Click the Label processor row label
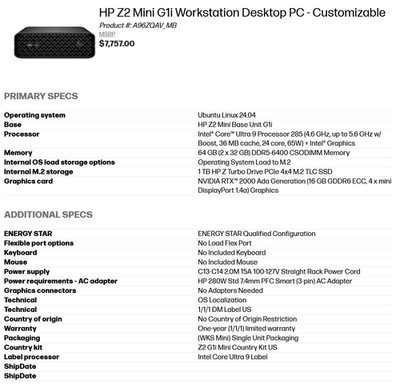Screen dimensions: 400x384 pos(31,357)
